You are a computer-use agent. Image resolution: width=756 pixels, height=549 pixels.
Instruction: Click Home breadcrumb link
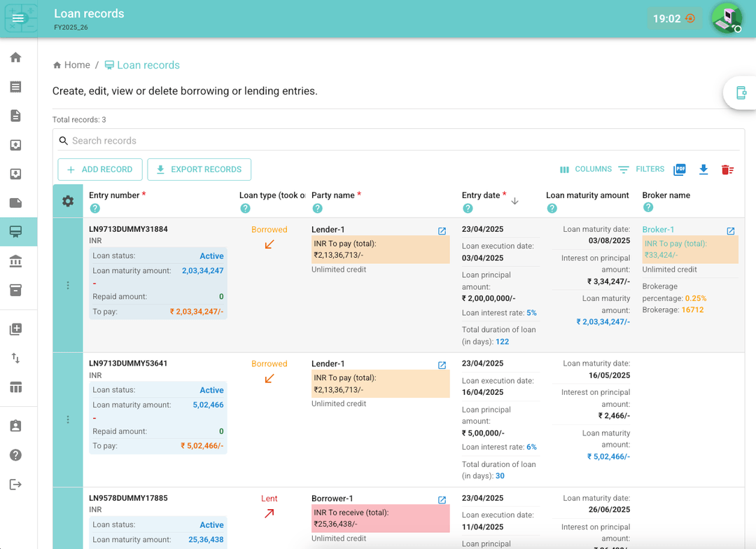(x=71, y=65)
